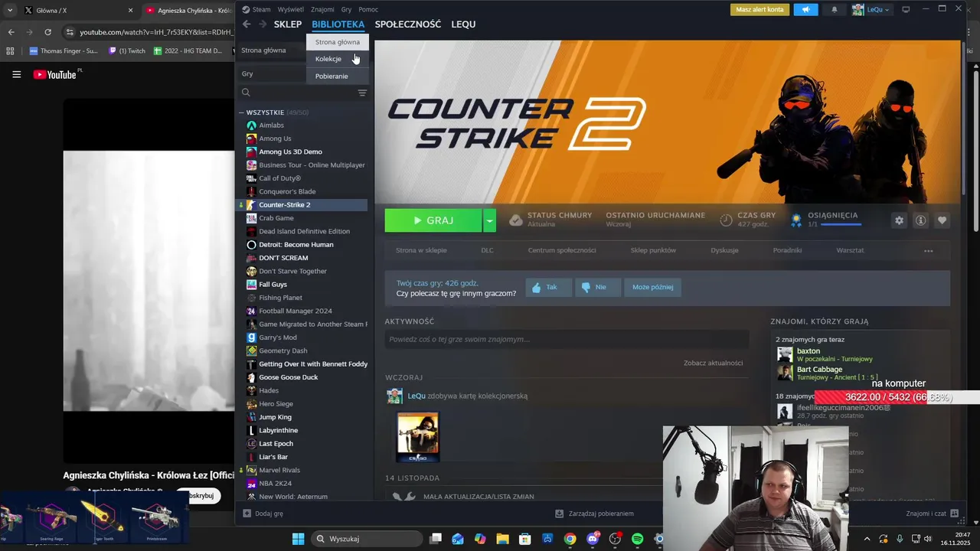
Task: Open Zarządzaj pobieraniem downloads
Action: point(594,514)
